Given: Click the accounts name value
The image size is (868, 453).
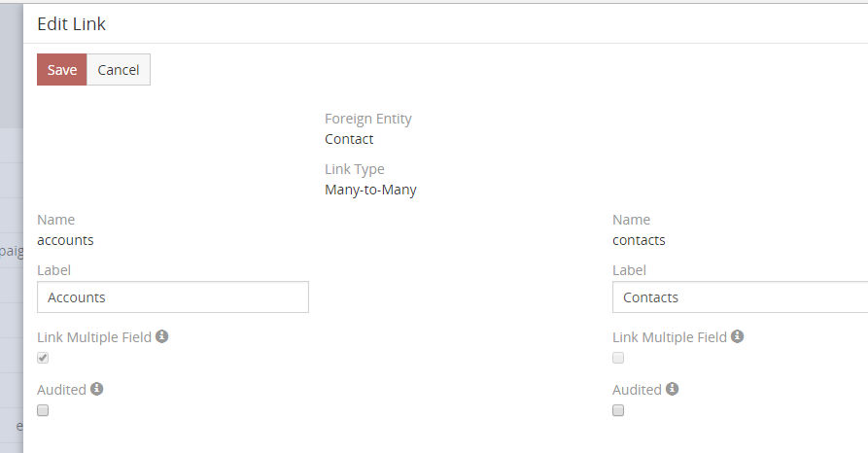Looking at the screenshot, I should pyautogui.click(x=65, y=240).
